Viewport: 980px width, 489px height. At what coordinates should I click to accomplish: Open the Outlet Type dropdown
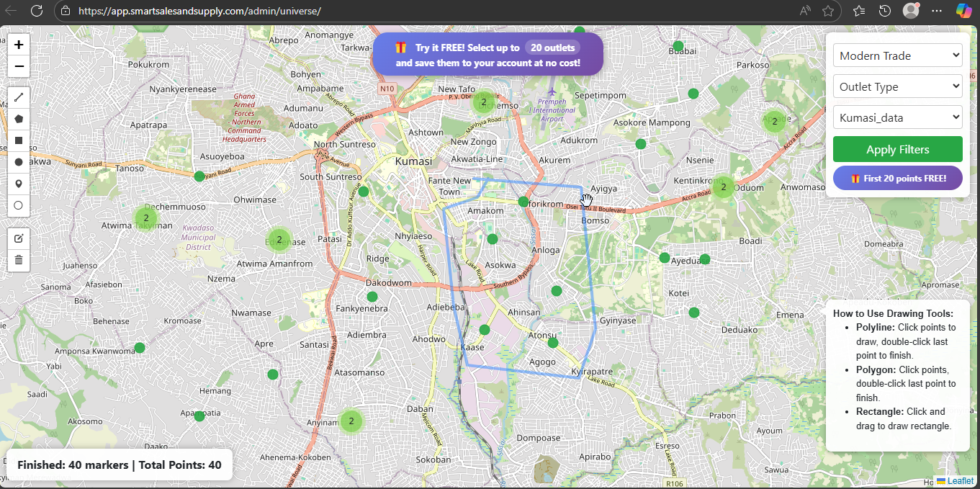click(897, 86)
